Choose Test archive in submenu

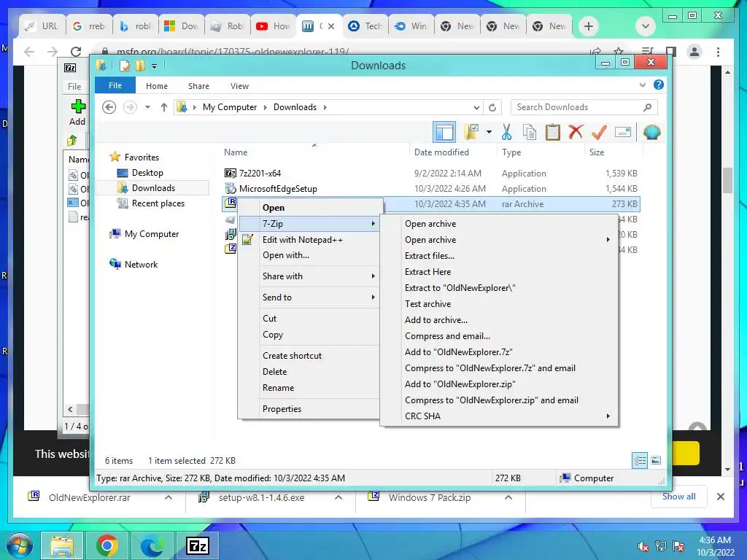[x=427, y=304]
